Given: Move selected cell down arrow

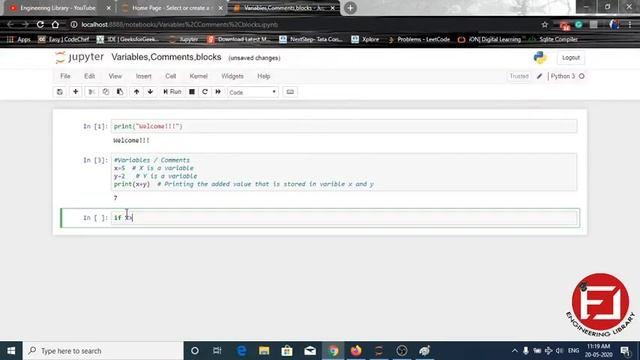Looking at the screenshot, I should pyautogui.click(x=150, y=92).
